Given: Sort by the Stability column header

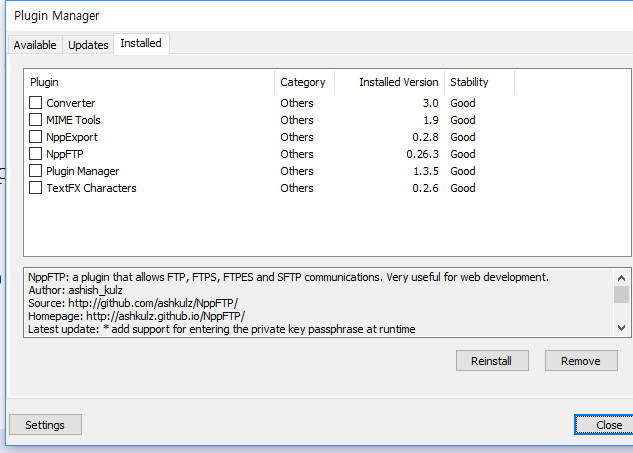Looking at the screenshot, I should point(480,82).
